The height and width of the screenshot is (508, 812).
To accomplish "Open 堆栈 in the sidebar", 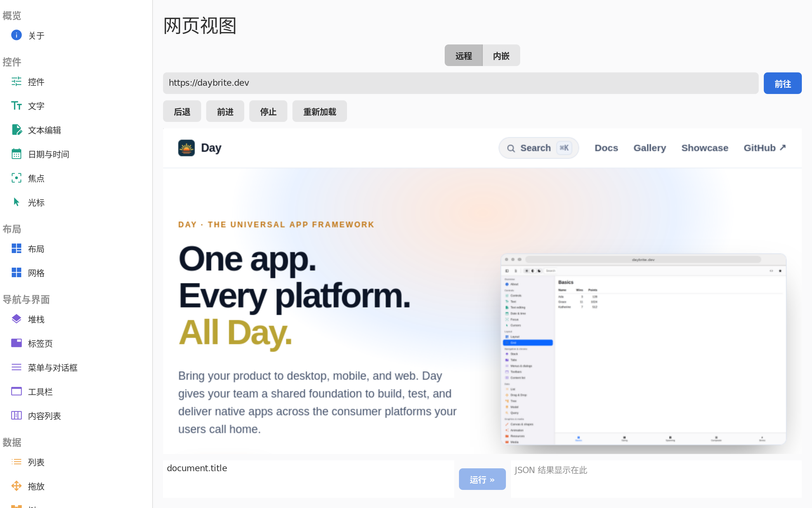I will point(76,319).
